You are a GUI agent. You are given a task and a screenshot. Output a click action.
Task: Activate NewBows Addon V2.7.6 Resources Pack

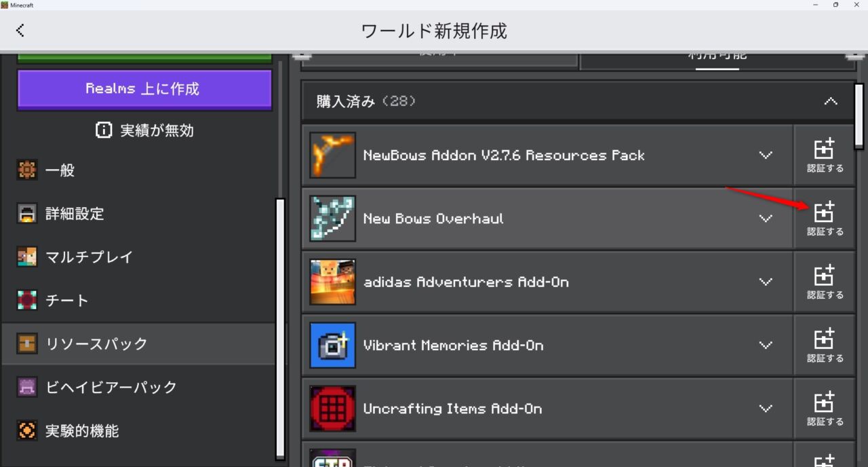click(x=825, y=155)
